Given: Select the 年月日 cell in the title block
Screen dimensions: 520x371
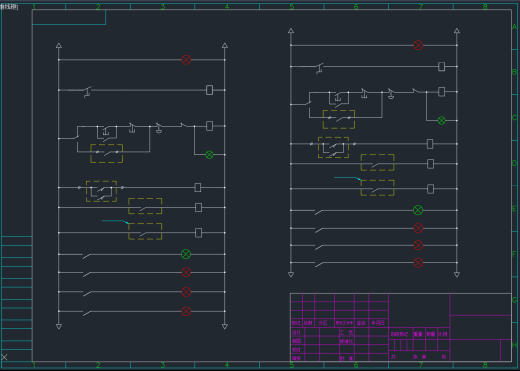Looking at the screenshot, I should (x=378, y=323).
